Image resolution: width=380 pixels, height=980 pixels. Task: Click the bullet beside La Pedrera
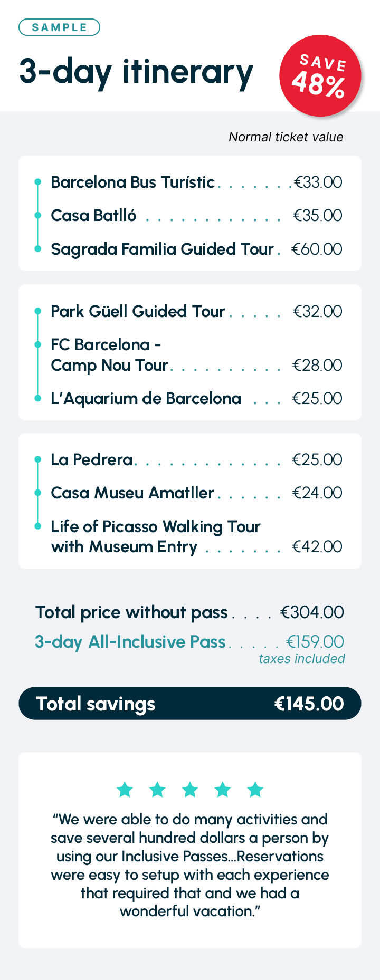click(37, 459)
